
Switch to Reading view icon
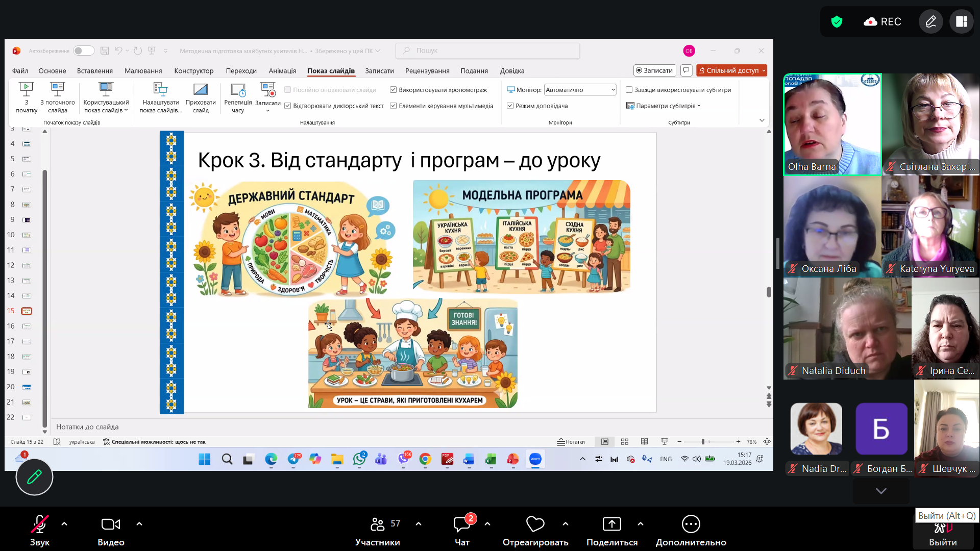[x=645, y=442]
